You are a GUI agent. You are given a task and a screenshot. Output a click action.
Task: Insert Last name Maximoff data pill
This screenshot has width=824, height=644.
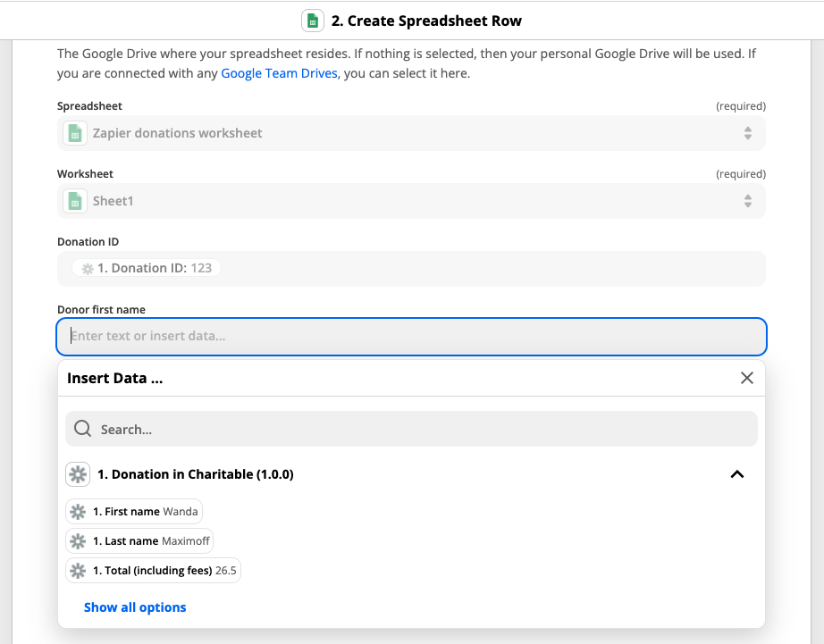[139, 541]
